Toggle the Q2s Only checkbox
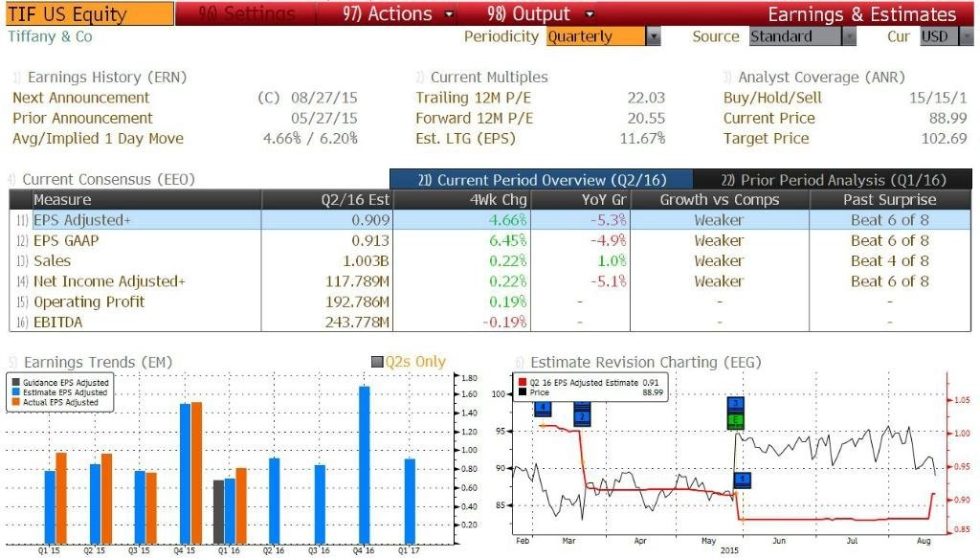Screen dimensions: 980x558 [377, 362]
